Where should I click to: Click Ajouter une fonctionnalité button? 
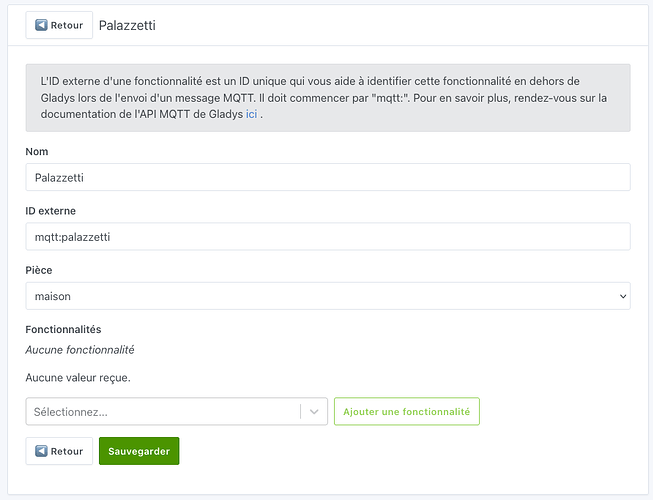[x=406, y=411]
